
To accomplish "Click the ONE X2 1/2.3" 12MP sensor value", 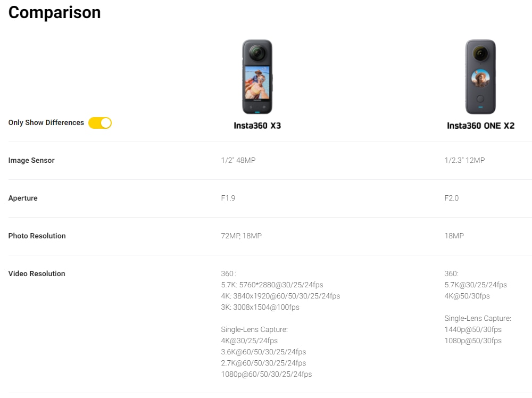I will pyautogui.click(x=464, y=160).
